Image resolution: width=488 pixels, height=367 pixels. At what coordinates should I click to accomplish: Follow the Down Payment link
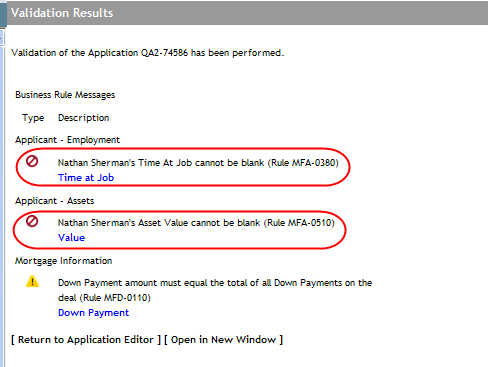[93, 313]
